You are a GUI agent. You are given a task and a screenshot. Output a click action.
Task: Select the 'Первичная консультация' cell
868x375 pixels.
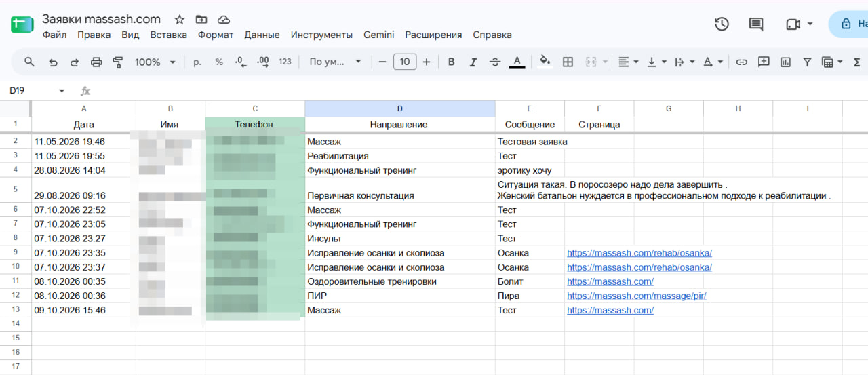400,190
